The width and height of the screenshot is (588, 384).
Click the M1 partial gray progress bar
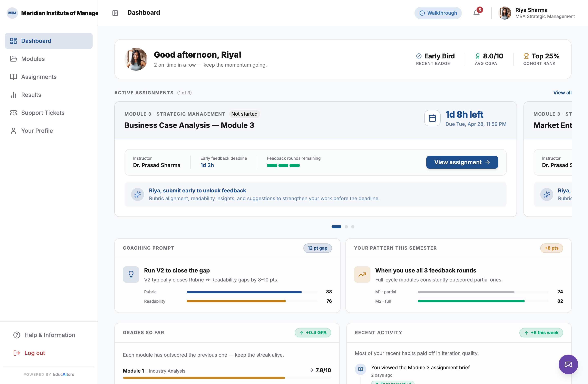[x=483, y=292]
